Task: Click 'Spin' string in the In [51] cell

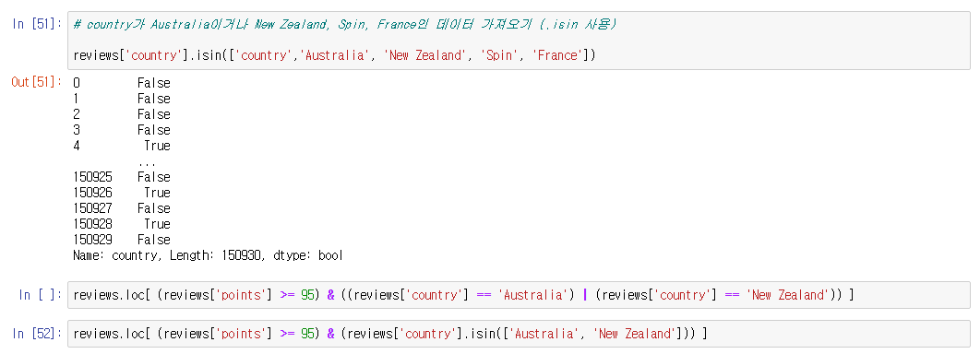Action: coord(500,55)
